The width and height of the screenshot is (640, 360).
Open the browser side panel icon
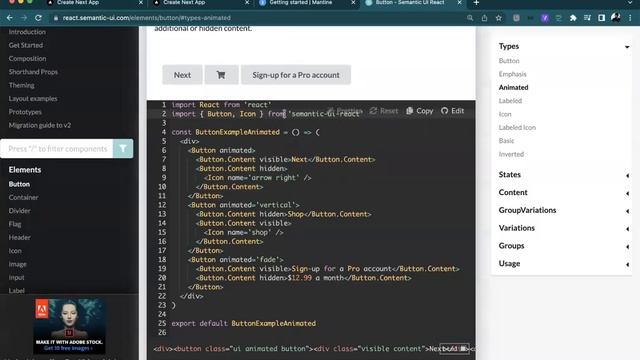tap(602, 18)
